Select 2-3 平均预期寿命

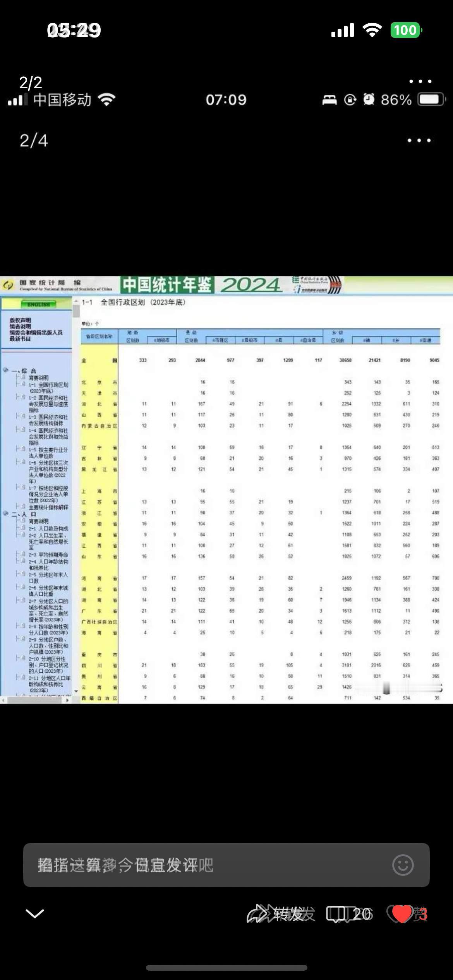[x=49, y=555]
